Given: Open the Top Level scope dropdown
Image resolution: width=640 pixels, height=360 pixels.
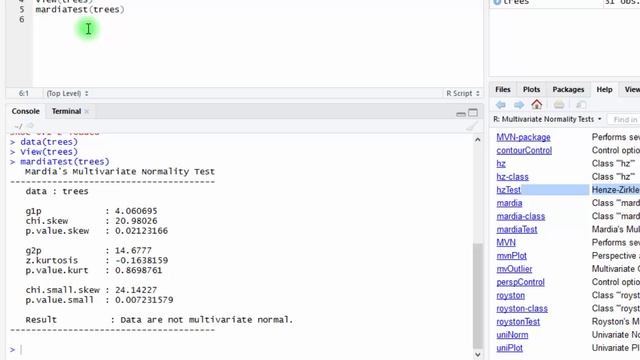Looking at the screenshot, I should [67, 93].
